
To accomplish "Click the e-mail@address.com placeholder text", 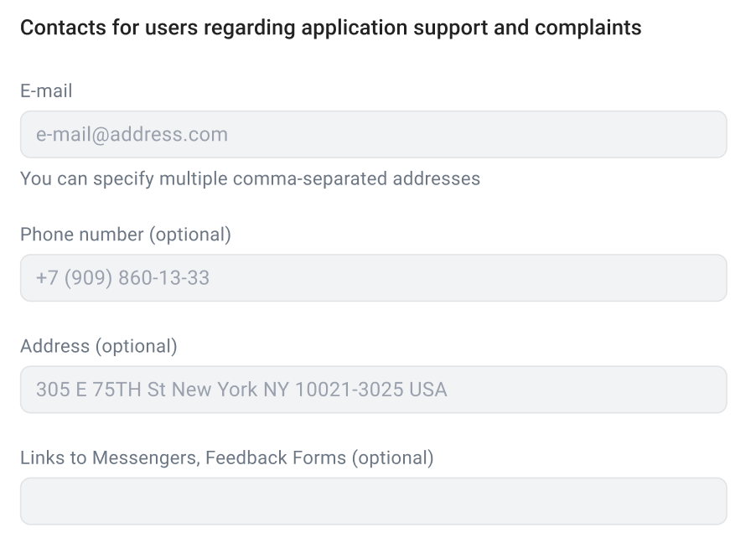I will click(x=132, y=135).
